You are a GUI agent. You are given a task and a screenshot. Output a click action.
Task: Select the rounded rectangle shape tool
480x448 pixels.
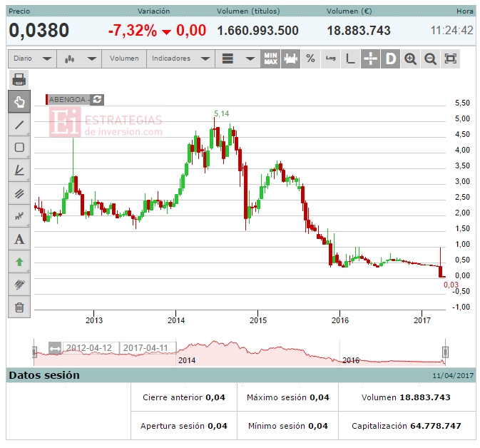(x=19, y=147)
